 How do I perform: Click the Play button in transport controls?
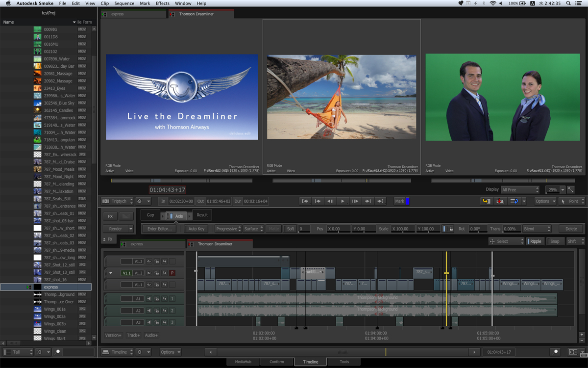click(343, 201)
